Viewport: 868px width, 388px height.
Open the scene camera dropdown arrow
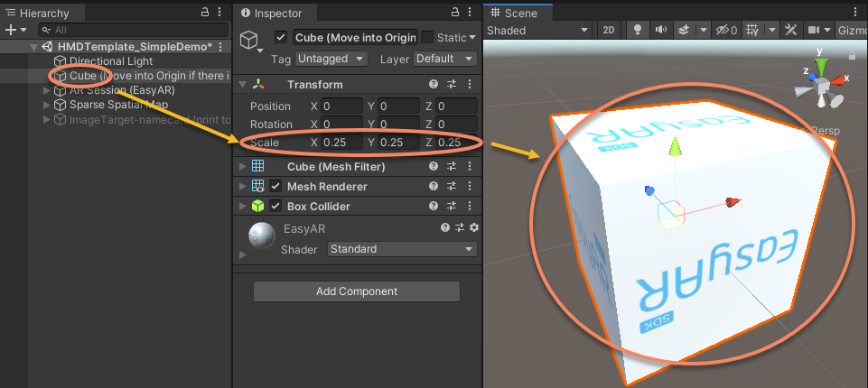click(827, 30)
